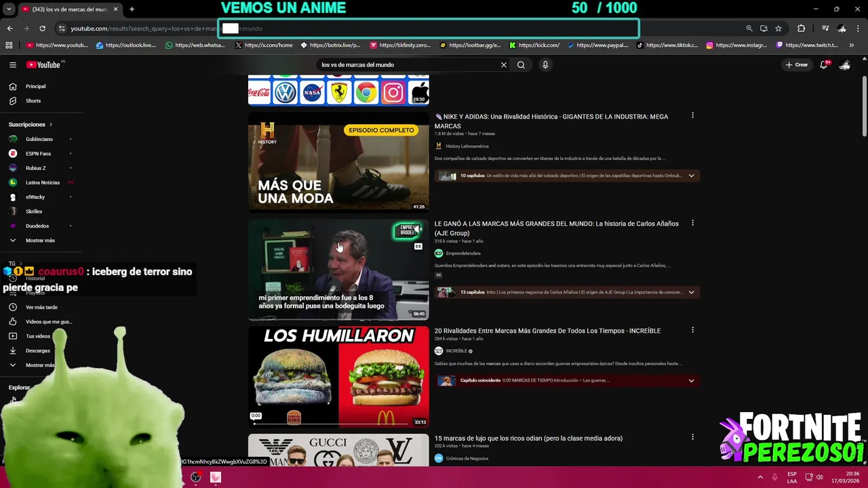This screenshot has width=868, height=488.
Task: Open the outlook.live bookmark
Action: (126, 45)
